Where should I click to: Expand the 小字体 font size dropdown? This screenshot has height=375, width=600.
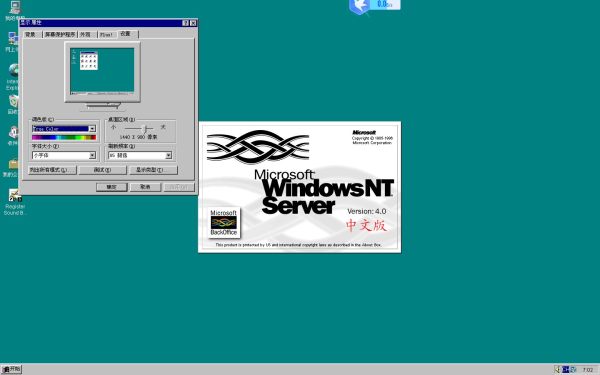[92, 155]
